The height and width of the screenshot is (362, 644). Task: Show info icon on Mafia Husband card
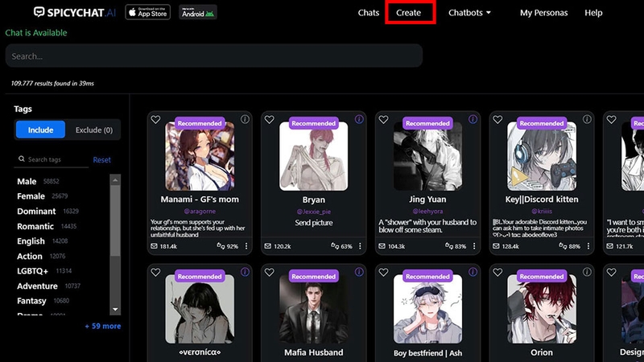359,272
